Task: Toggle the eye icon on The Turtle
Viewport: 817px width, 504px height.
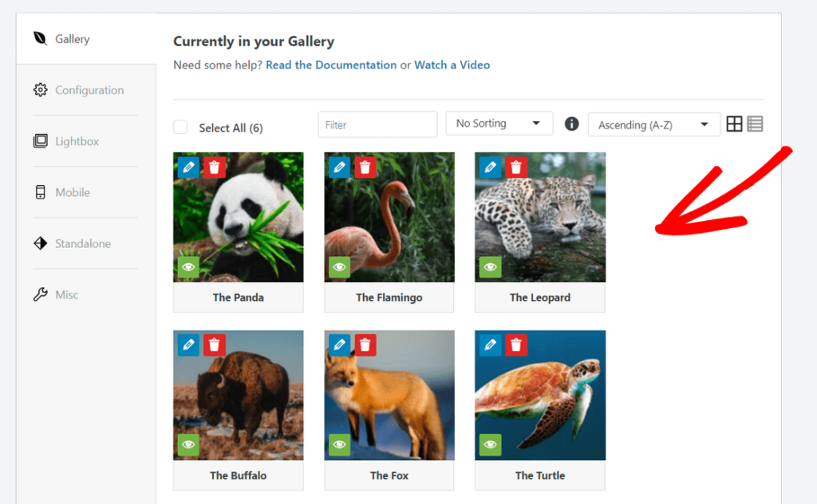Action: 490,445
